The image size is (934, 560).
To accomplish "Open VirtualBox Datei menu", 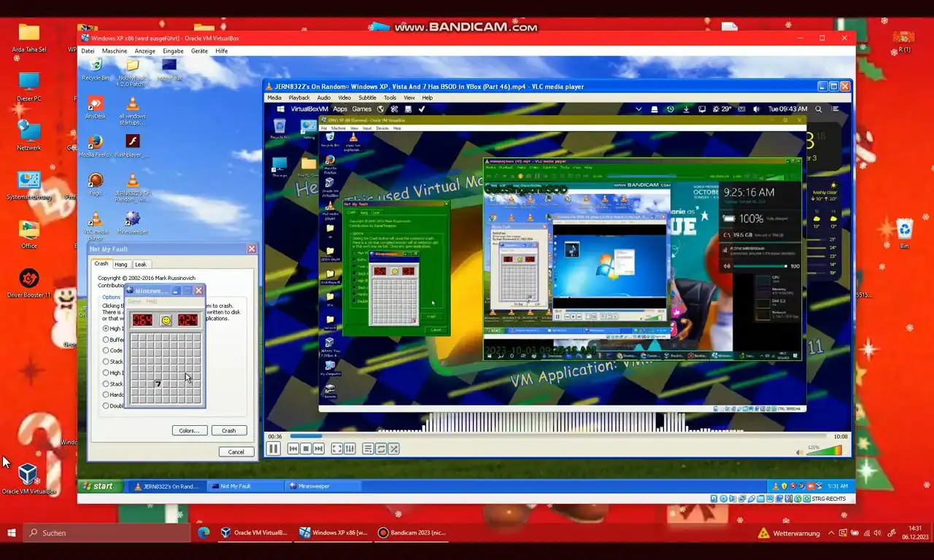I will point(88,51).
